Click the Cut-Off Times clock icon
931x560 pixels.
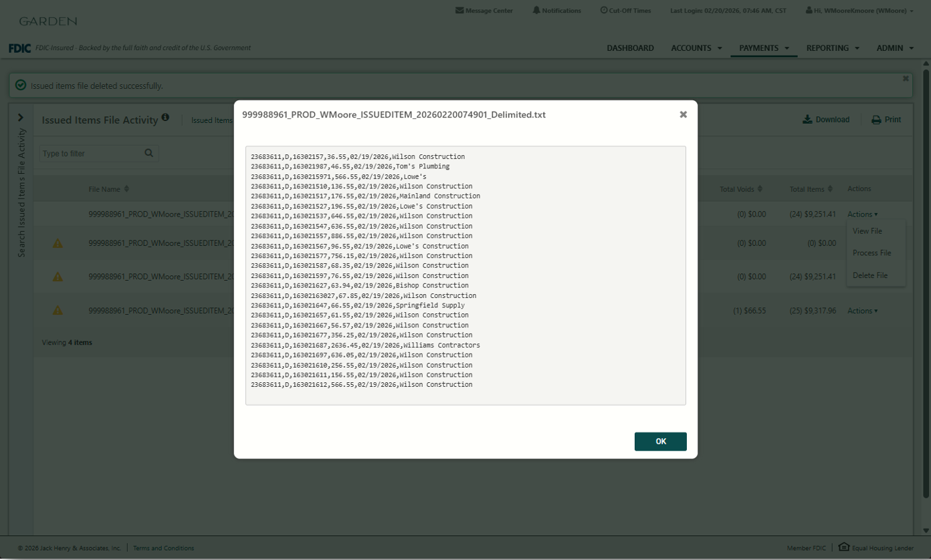(x=604, y=11)
